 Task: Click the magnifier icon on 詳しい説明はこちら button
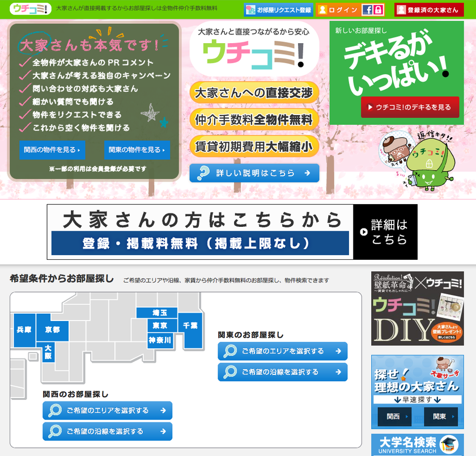pos(203,173)
